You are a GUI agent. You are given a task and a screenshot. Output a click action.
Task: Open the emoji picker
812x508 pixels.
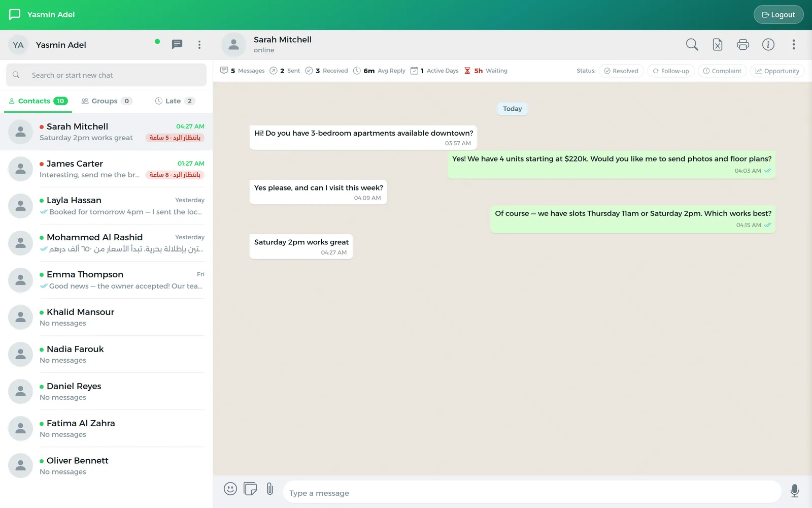point(230,489)
